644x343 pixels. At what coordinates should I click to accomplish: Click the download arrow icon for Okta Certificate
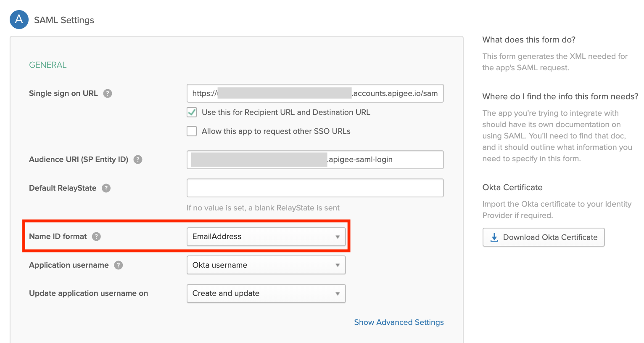click(494, 237)
